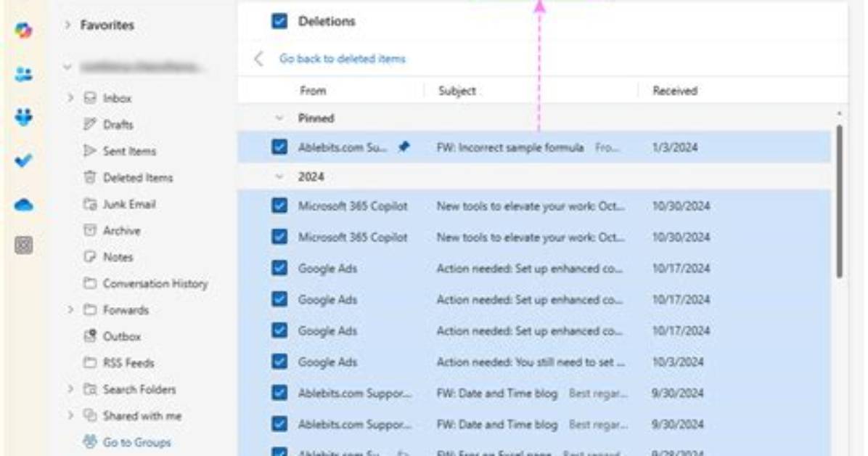Expand the Favorites section
This screenshot has width=868, height=456.
[67, 25]
